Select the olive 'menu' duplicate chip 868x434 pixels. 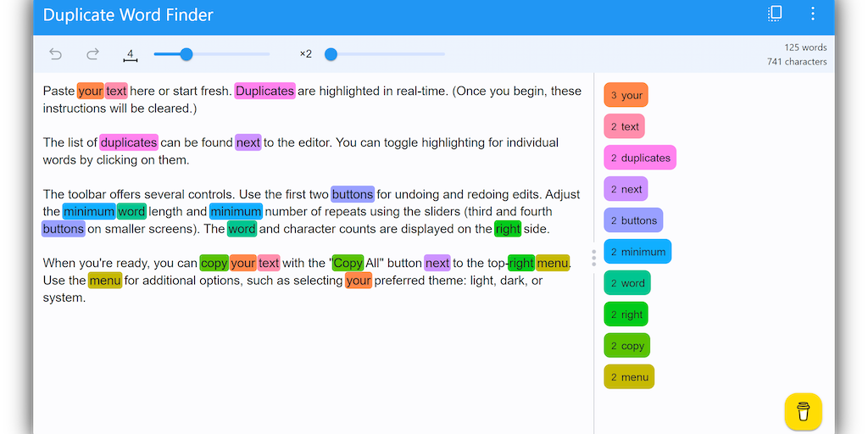point(628,377)
